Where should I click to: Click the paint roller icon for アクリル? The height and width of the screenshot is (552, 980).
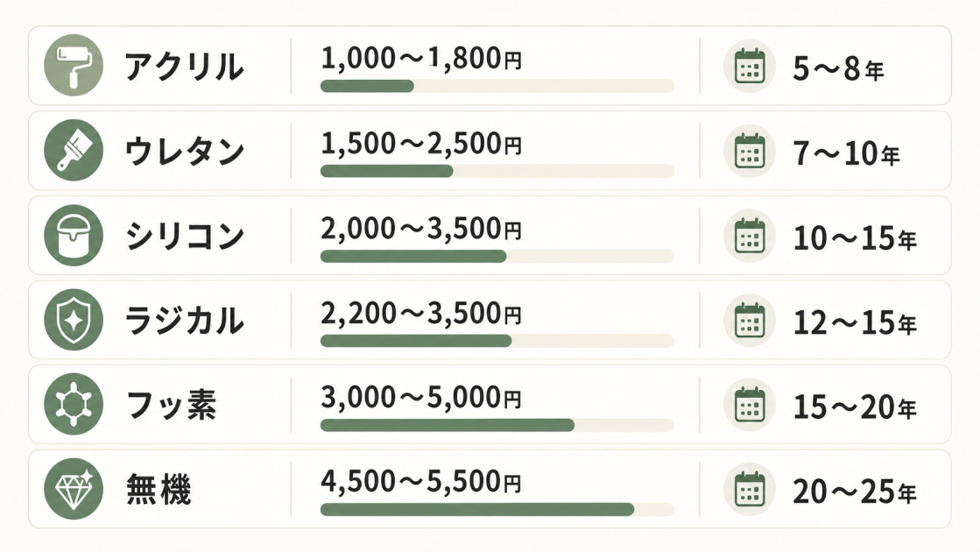pyautogui.click(x=74, y=65)
